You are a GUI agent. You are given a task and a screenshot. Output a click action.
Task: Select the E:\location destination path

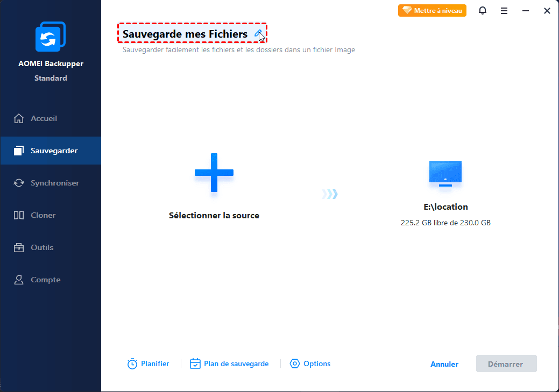pos(445,207)
